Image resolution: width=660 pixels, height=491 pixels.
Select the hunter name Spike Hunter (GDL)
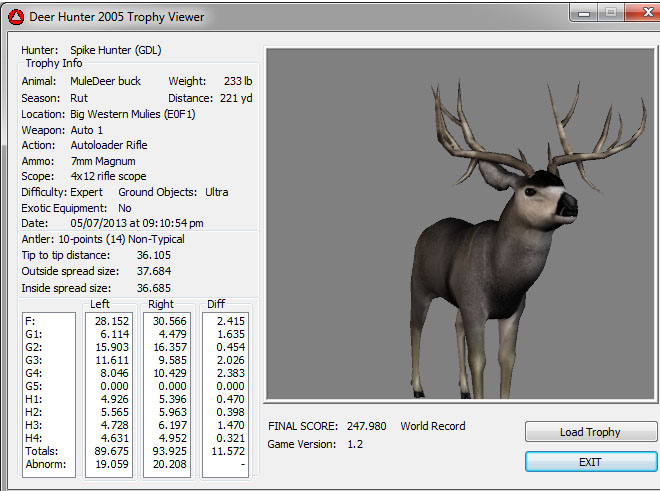(x=115, y=50)
